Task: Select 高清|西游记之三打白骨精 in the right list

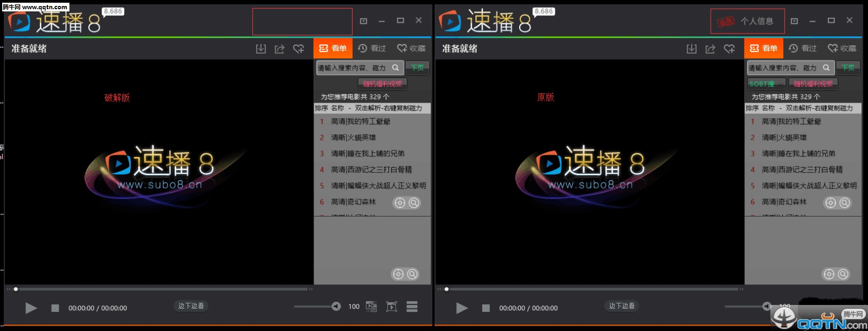Action: [803, 170]
